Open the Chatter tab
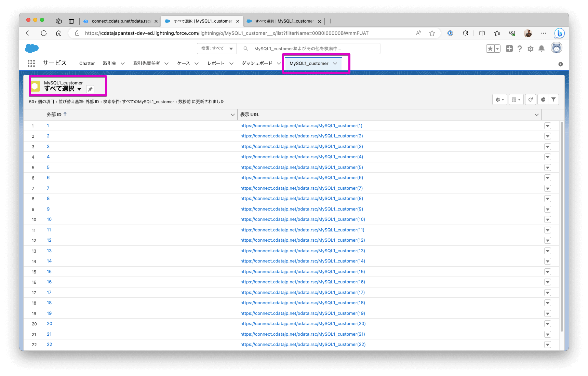Image resolution: width=588 pixels, height=376 pixels. [x=87, y=64]
